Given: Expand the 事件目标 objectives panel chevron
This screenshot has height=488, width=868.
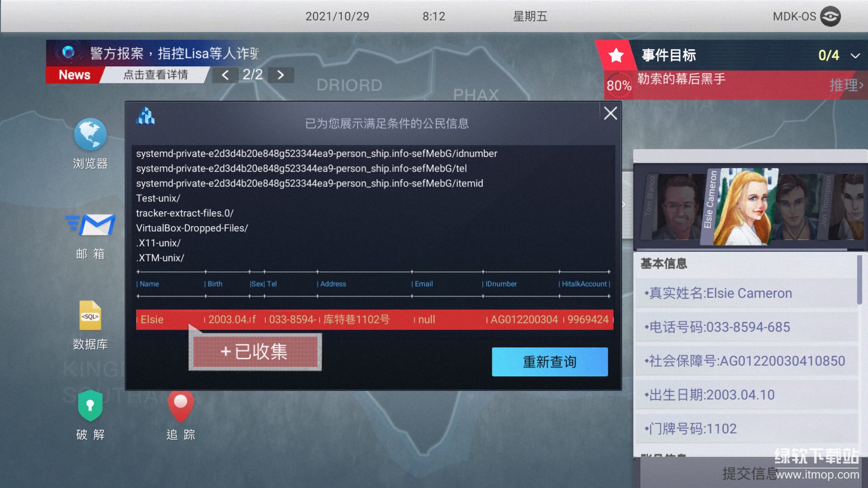Looking at the screenshot, I should 854,55.
